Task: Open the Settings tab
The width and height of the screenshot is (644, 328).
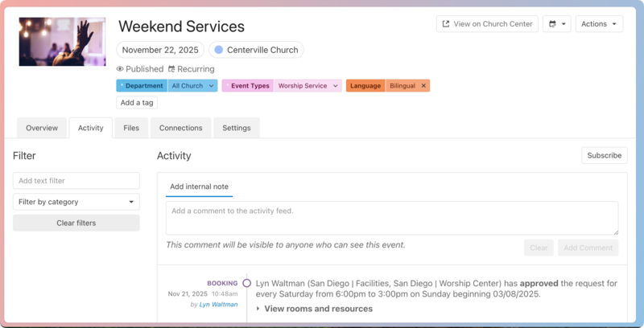Action: pyautogui.click(x=237, y=128)
